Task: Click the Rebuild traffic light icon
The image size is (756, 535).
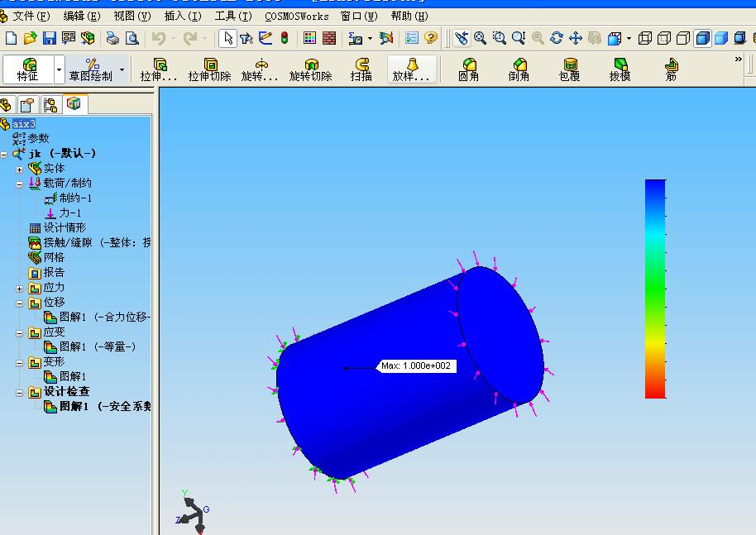Action: [x=285, y=37]
